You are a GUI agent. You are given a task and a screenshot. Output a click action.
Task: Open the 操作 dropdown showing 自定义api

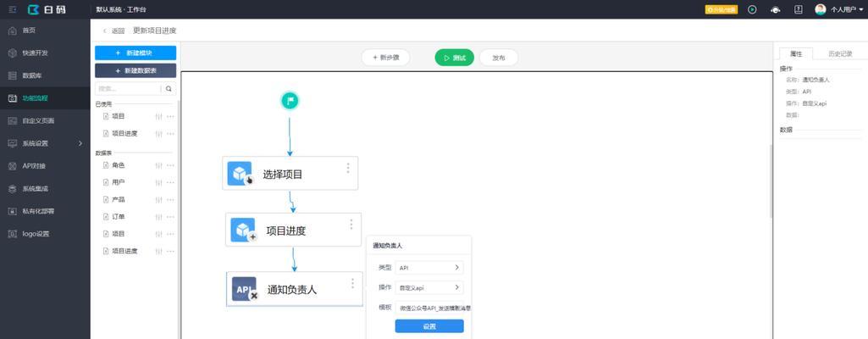(x=429, y=287)
